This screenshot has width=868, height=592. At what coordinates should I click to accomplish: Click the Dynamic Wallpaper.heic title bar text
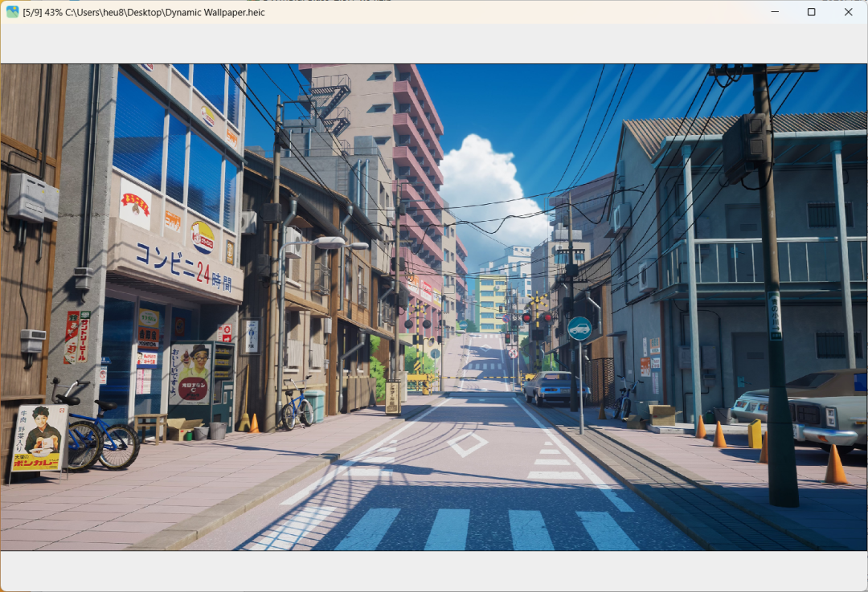[145, 12]
